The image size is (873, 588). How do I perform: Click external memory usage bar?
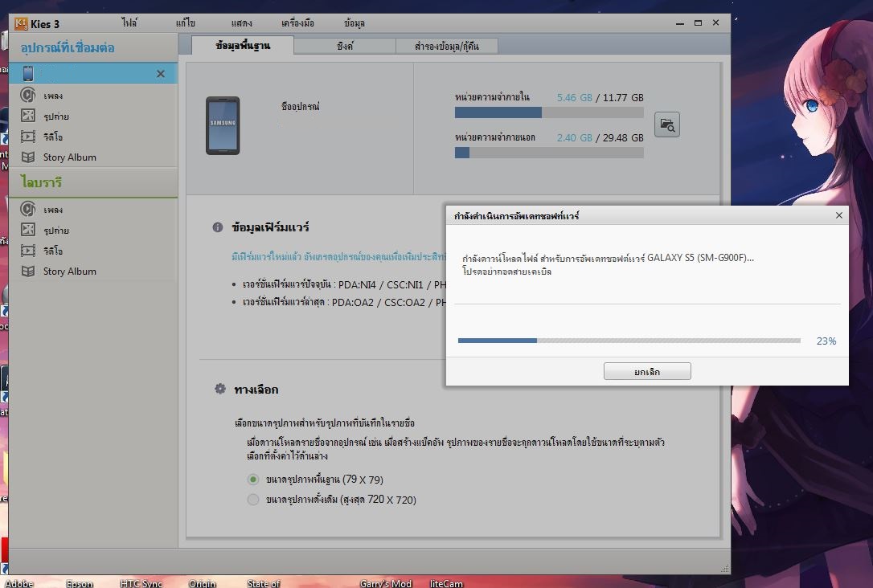click(549, 153)
